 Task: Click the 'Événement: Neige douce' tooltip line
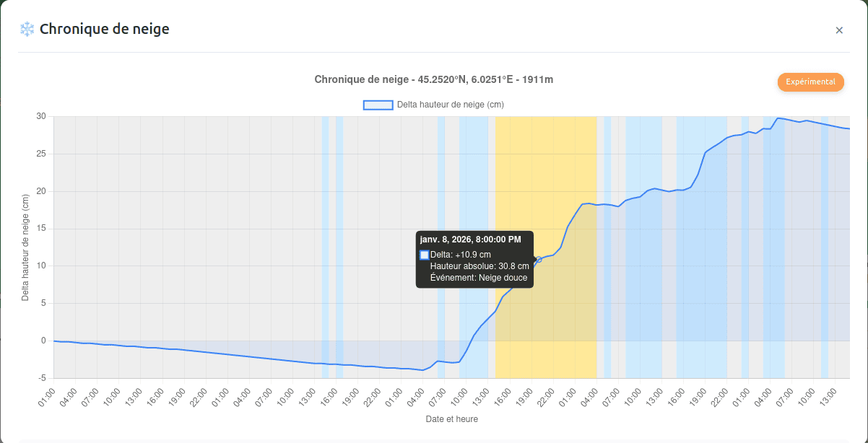coord(478,278)
